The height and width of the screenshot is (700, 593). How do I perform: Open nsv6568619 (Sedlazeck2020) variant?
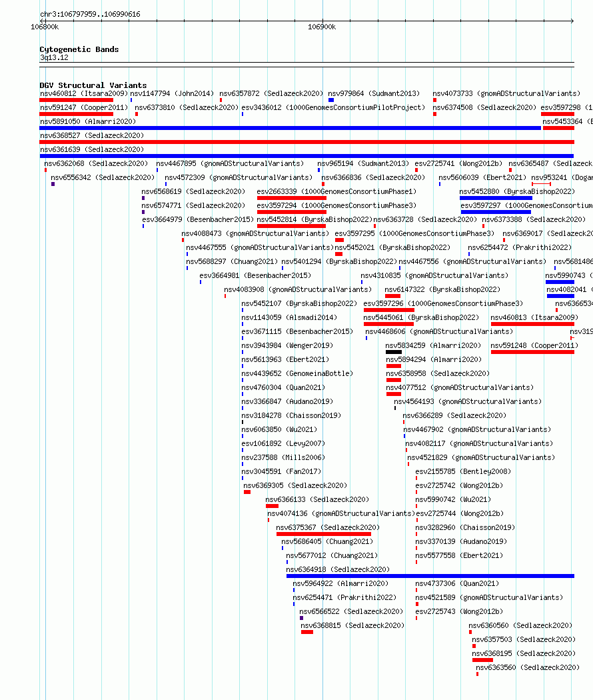pos(193,191)
